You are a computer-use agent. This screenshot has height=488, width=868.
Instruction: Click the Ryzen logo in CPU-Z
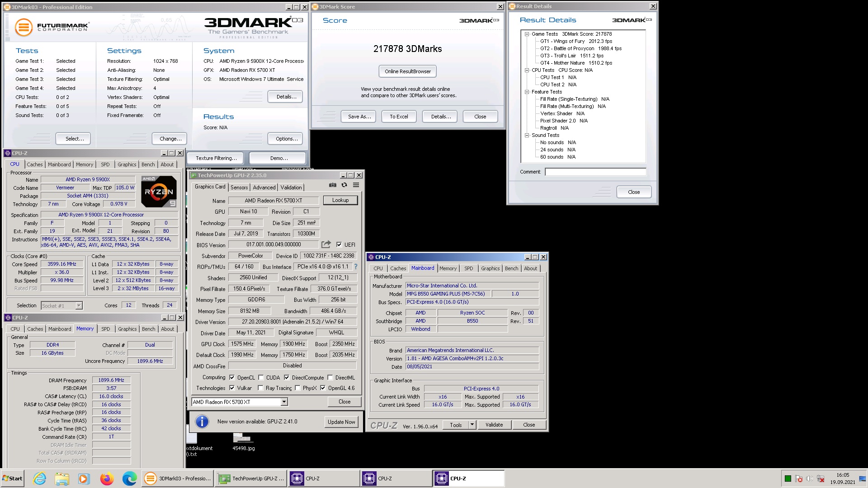pyautogui.click(x=159, y=192)
